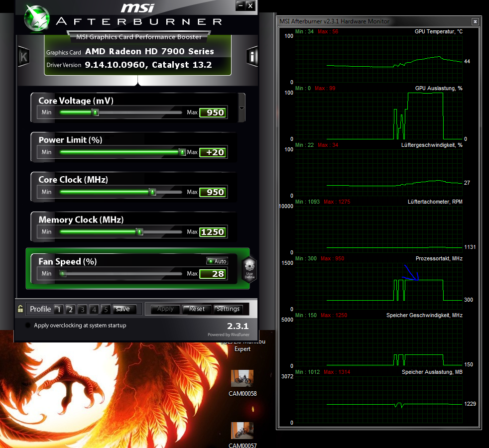Minimize the Afterburner window

[x=240, y=5]
